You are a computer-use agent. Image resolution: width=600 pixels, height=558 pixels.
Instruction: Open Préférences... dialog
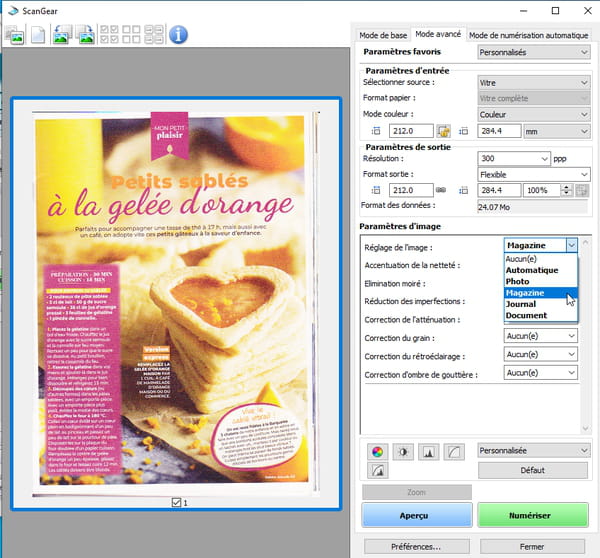[417, 547]
